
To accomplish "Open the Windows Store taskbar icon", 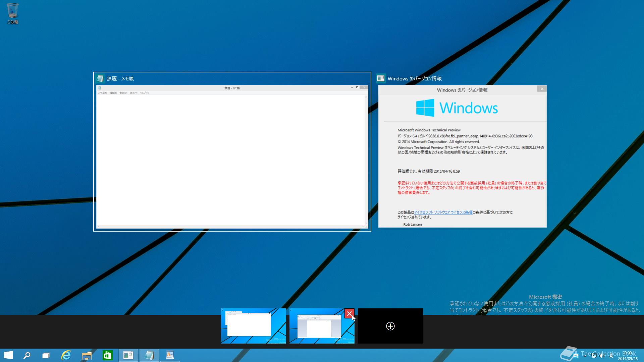I will point(107,355).
